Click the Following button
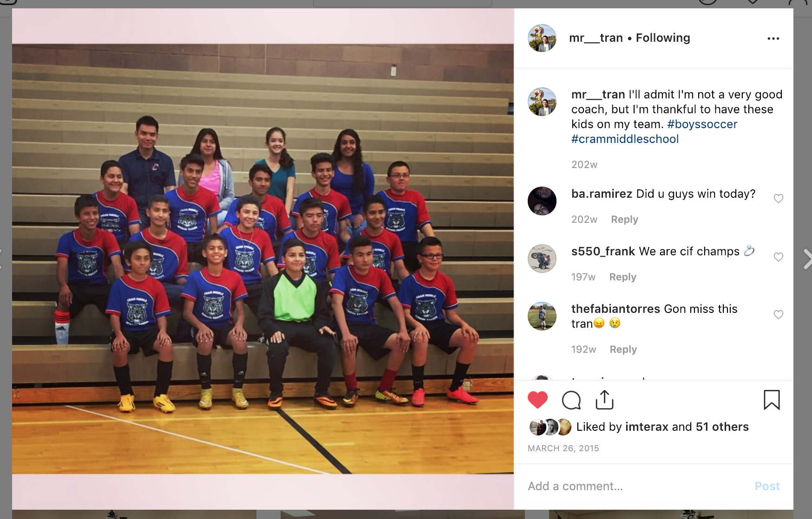 tap(663, 38)
